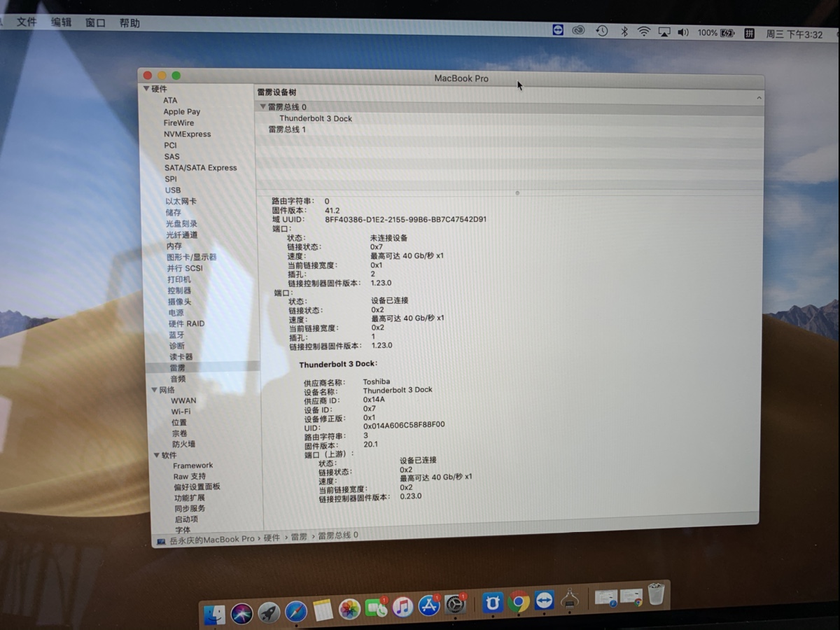
Task: Click the 域 UUID value starting 8FF40386
Action: 406,219
